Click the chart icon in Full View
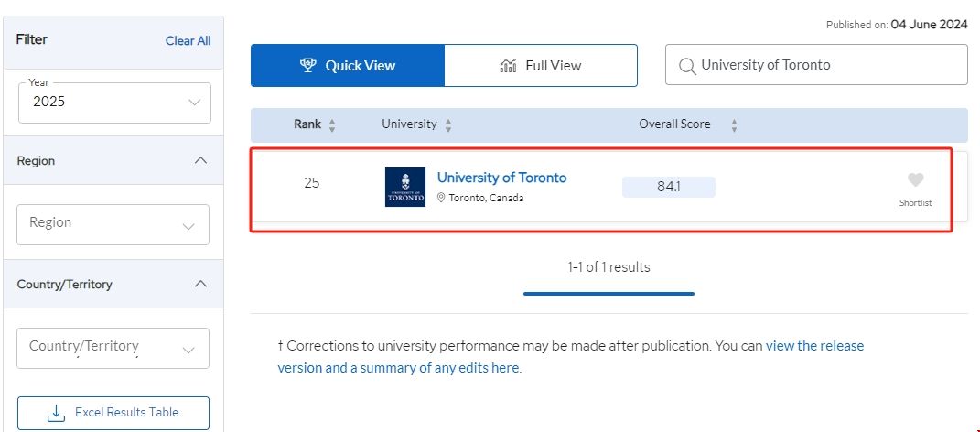Screen dimensions: 980x432 (x=509, y=65)
